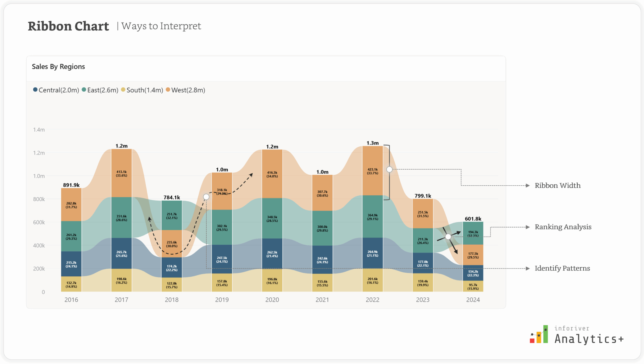
Task: Click the Ranking Analysis annotation circle marker
Action: (x=448, y=236)
